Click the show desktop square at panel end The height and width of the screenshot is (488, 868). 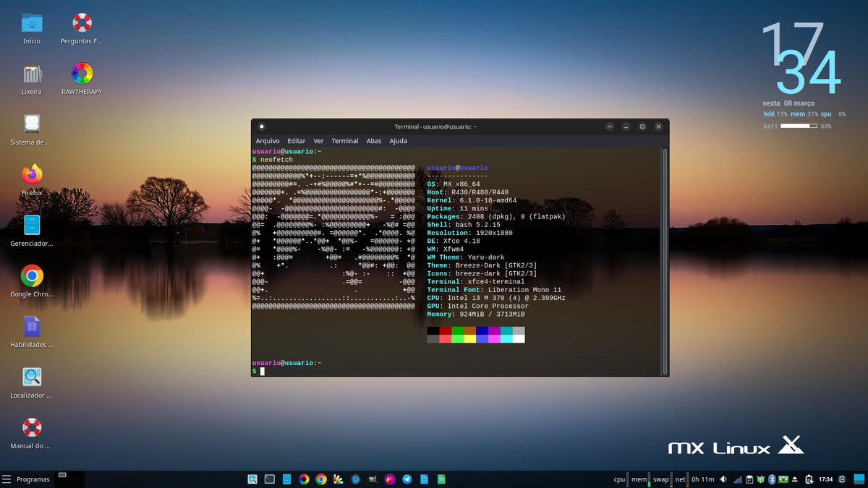click(x=861, y=479)
